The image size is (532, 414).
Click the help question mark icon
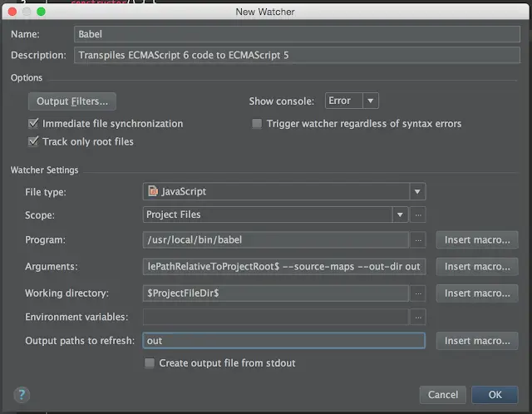coord(22,395)
